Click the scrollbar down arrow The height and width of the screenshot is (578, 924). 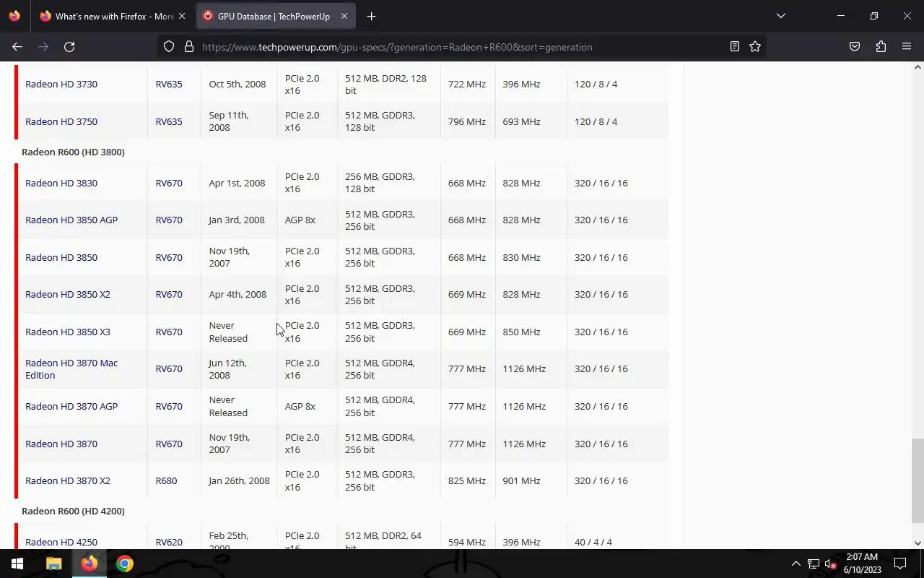(918, 543)
